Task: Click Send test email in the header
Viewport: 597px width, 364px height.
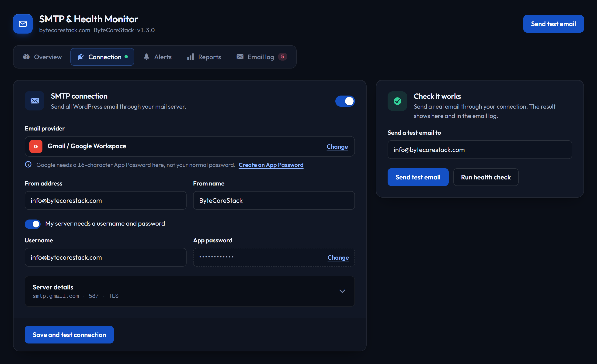Action: [553, 24]
